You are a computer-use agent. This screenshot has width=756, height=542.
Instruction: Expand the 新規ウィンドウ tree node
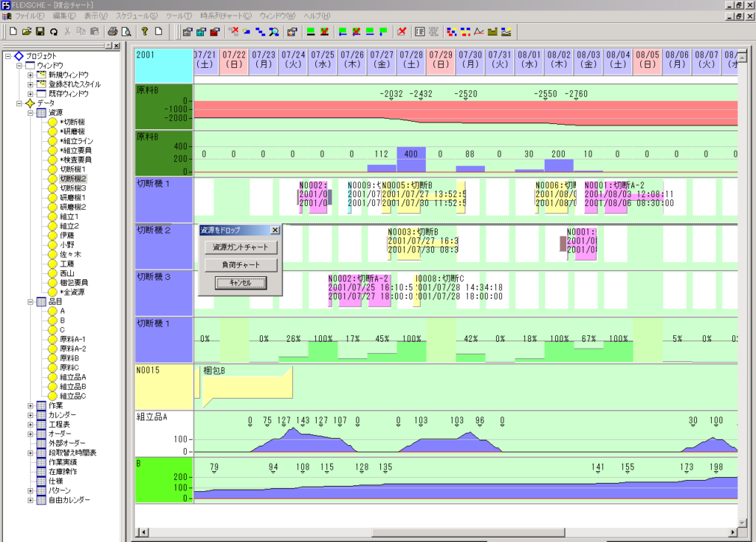[30, 75]
